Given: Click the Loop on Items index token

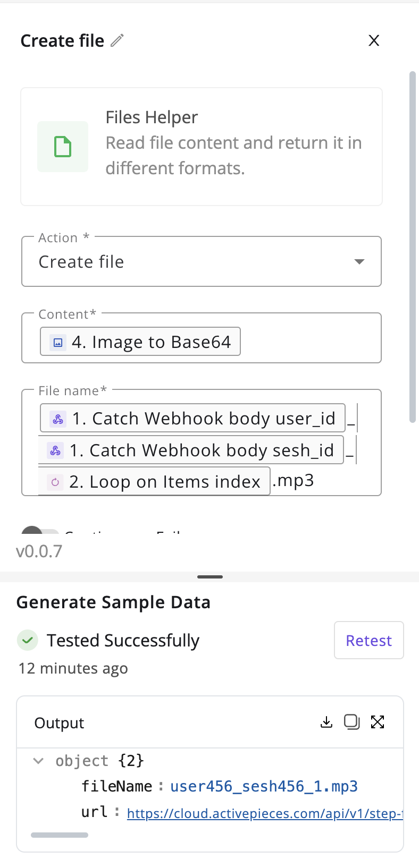Looking at the screenshot, I should click(154, 481).
